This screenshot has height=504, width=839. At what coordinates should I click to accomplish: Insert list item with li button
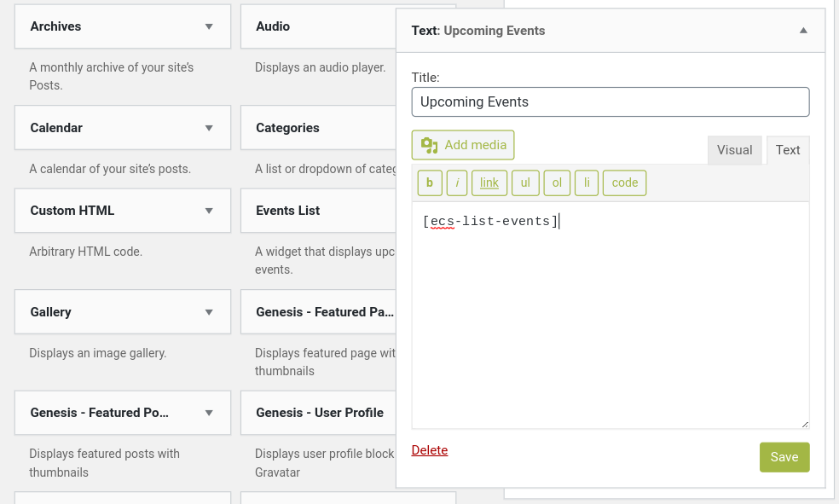pyautogui.click(x=587, y=183)
